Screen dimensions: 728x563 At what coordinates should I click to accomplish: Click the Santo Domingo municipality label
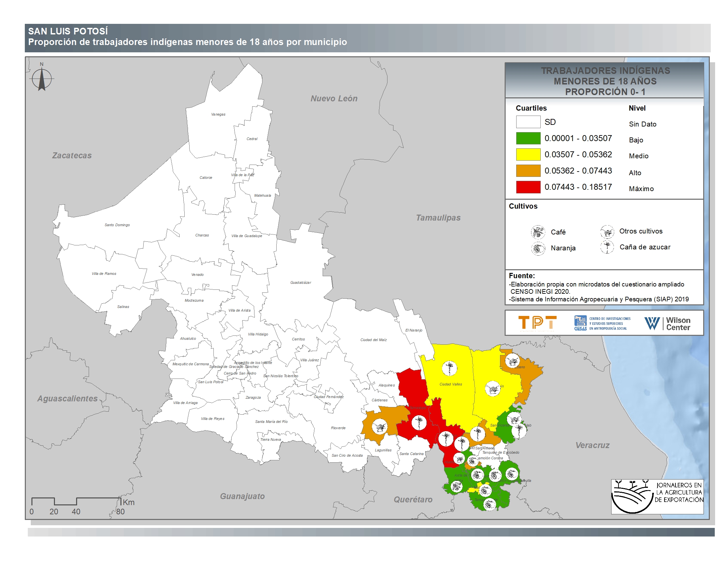(x=117, y=225)
